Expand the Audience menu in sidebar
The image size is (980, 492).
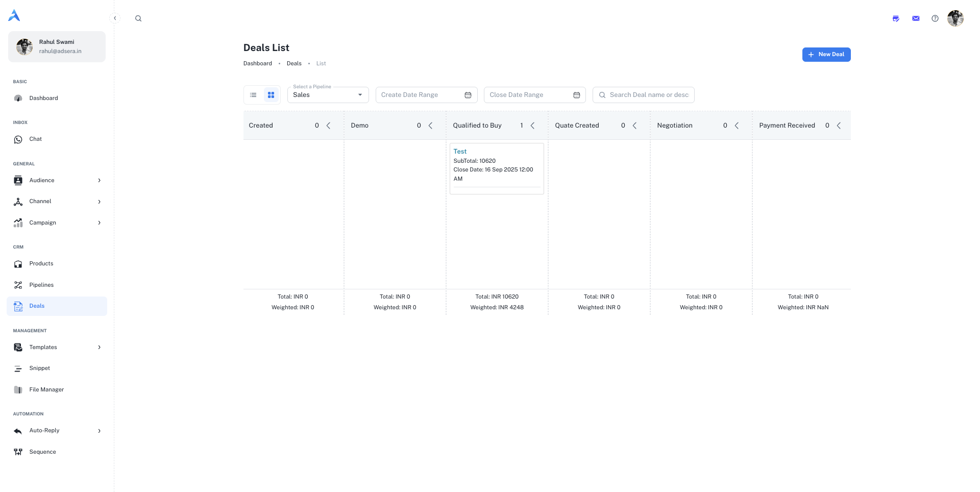pos(57,180)
